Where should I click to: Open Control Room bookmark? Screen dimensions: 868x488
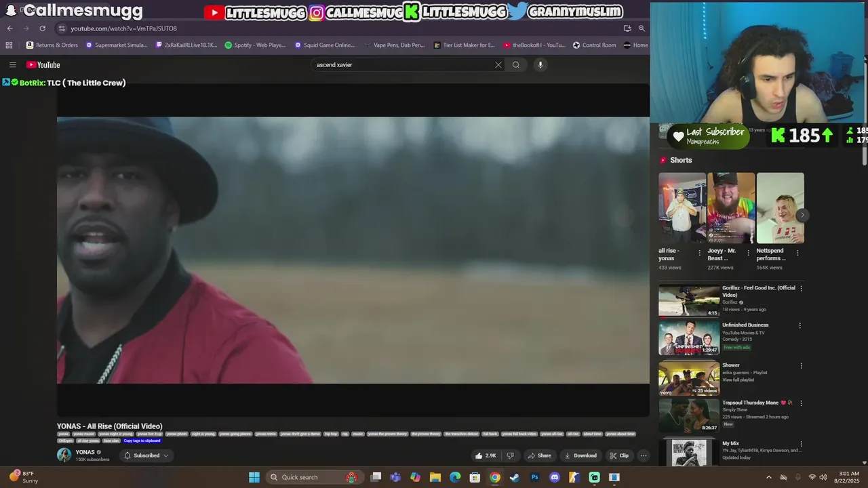click(x=594, y=45)
